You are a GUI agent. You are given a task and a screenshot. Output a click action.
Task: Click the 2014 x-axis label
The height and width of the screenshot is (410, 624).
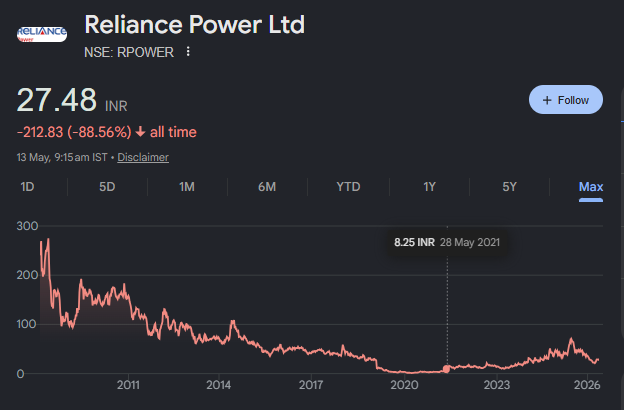pos(218,385)
